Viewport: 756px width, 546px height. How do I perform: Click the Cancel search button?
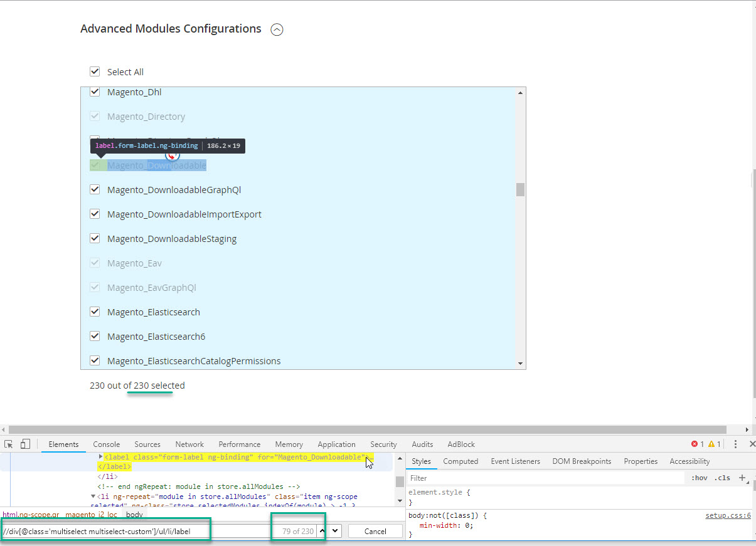click(x=375, y=531)
